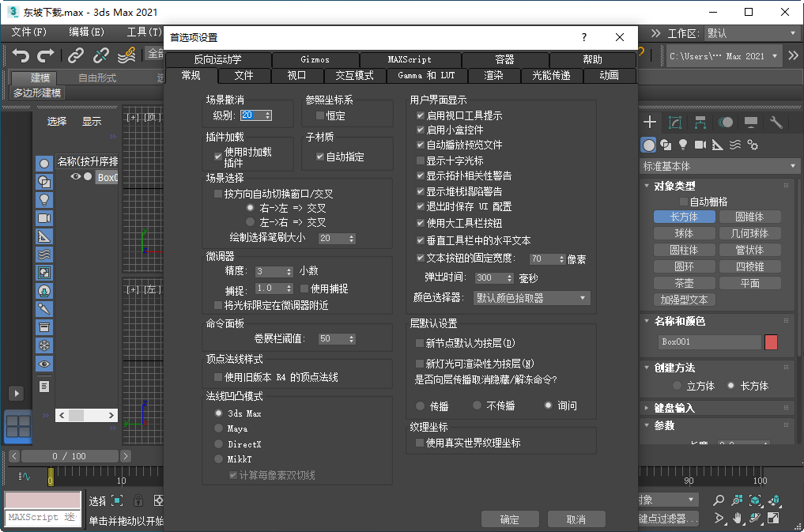Select the Hierarchy panel icon
This screenshot has height=532, width=804.
(699, 122)
